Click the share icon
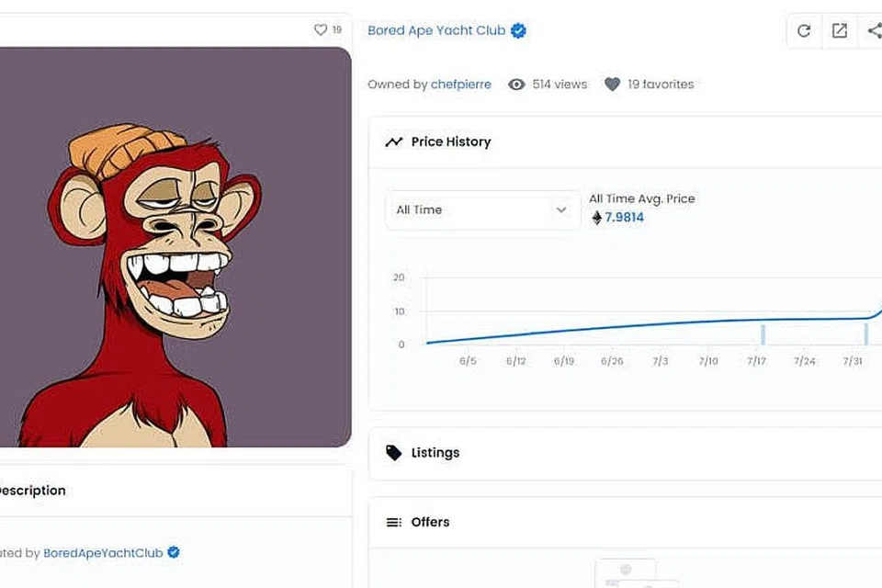Screen dimensions: 882x588 pyautogui.click(x=873, y=30)
